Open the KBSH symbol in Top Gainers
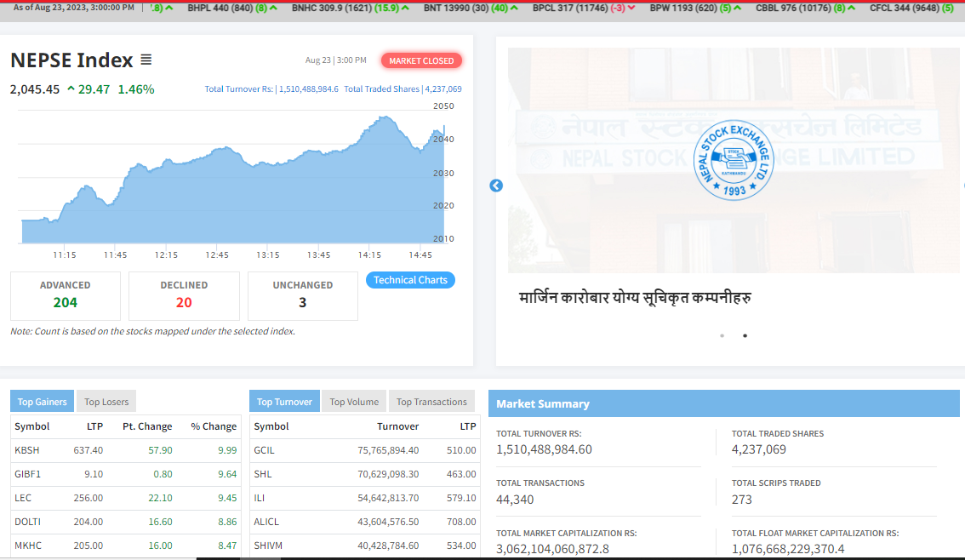The height and width of the screenshot is (560, 965). pos(27,450)
